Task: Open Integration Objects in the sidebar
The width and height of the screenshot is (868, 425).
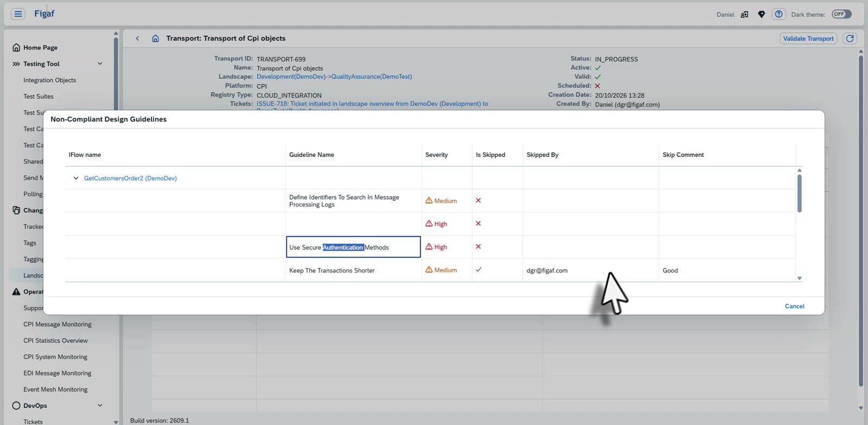Action: click(50, 80)
